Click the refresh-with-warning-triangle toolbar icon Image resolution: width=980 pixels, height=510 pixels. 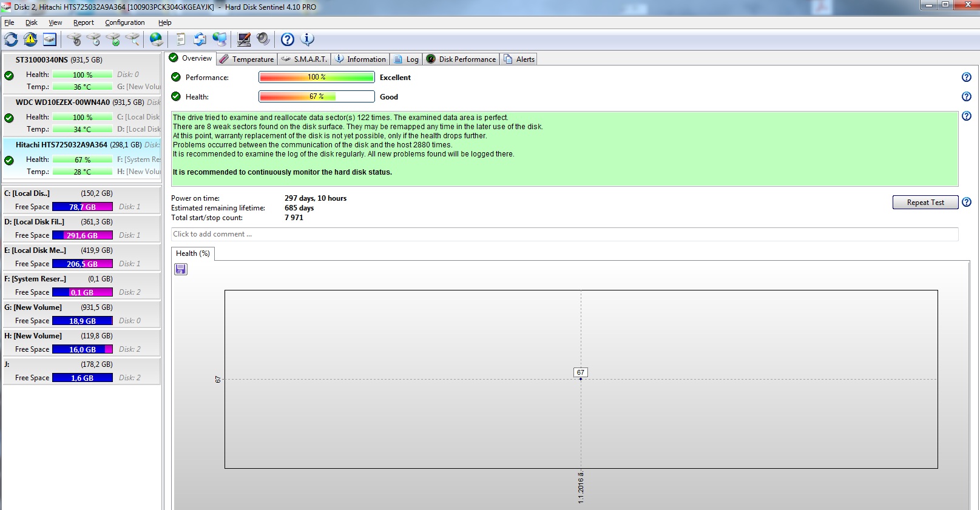[30, 39]
